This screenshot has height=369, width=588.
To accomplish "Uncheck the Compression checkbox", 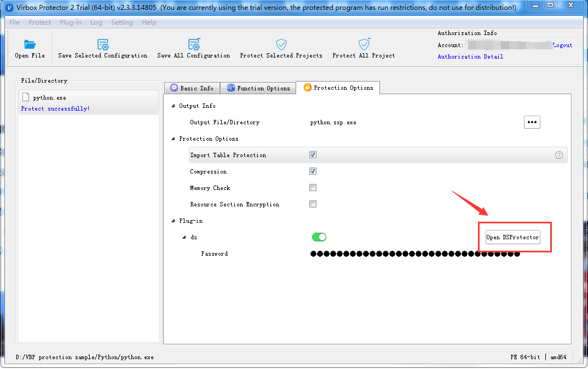I will 313,171.
